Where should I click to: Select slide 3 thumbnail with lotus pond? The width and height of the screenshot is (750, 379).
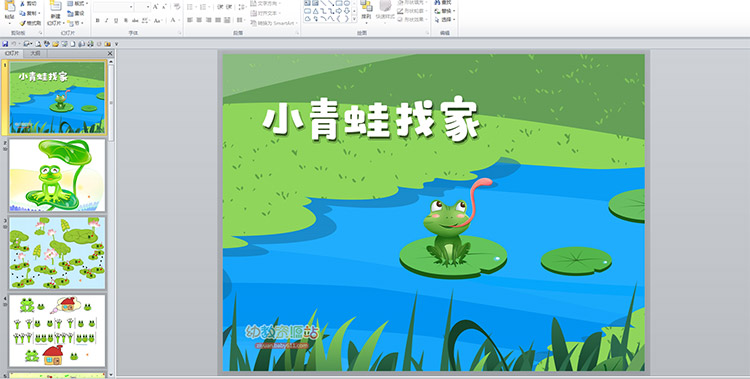pos(57,253)
